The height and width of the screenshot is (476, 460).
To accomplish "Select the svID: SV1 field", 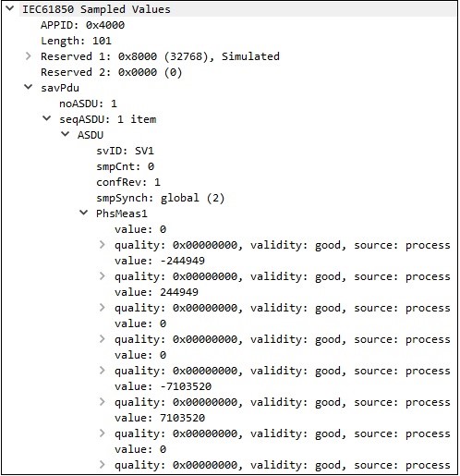I will (x=125, y=151).
